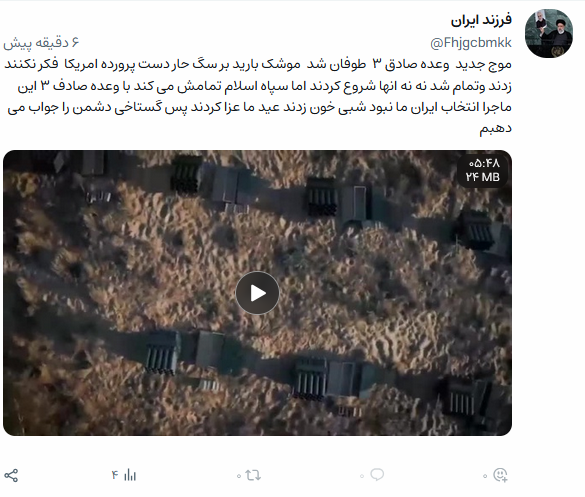The image size is (585, 497).
Task: Repost using the repost arrows icon
Action: pyautogui.click(x=253, y=475)
